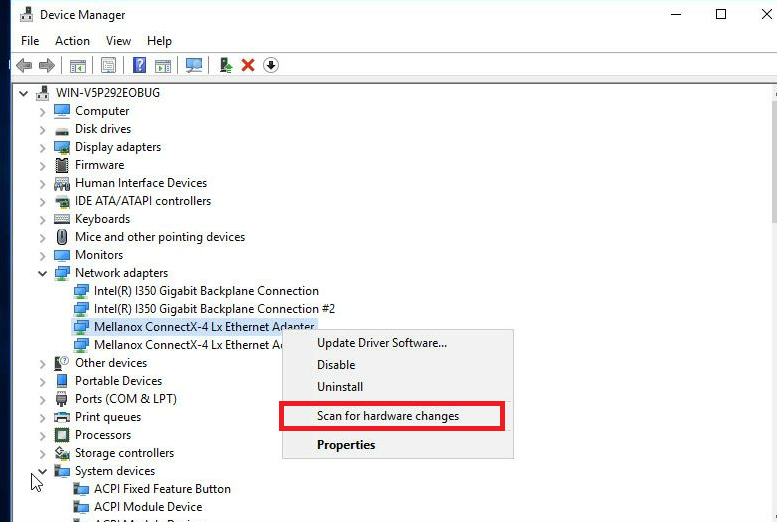Click the Keyboards category icon
The height and width of the screenshot is (522, 777).
coord(62,219)
